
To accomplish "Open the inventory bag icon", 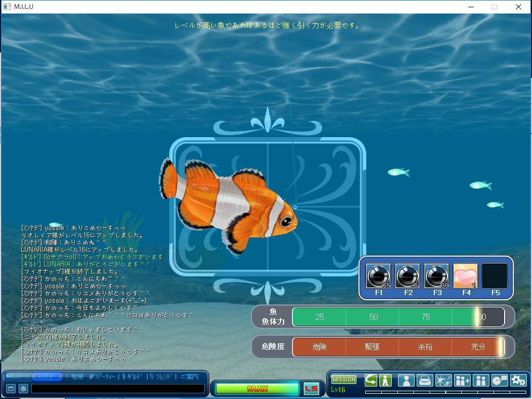I will click(425, 380).
